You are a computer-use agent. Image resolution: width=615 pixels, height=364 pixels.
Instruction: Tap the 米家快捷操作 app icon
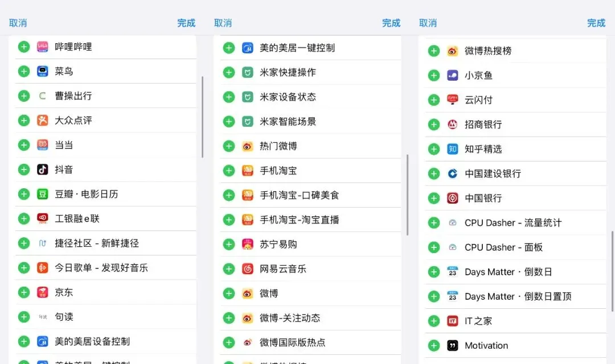pyautogui.click(x=248, y=72)
